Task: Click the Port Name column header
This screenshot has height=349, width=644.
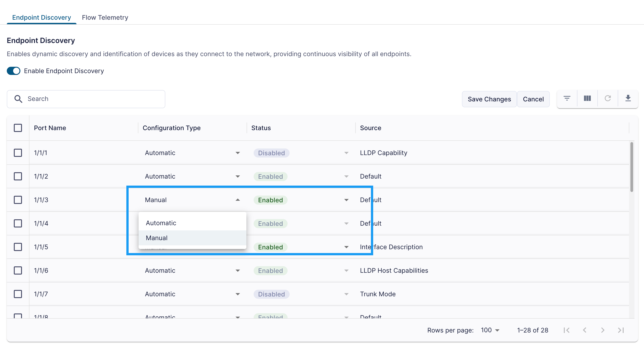Action: tap(50, 128)
